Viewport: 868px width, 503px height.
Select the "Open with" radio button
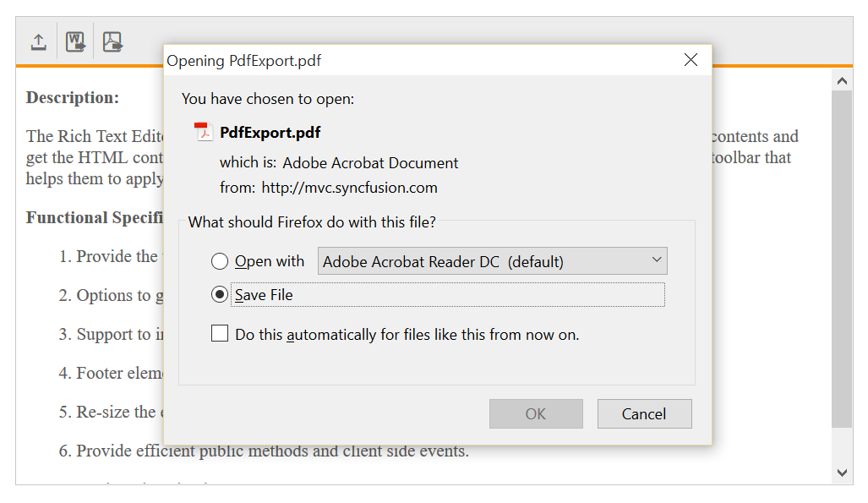pyautogui.click(x=220, y=261)
